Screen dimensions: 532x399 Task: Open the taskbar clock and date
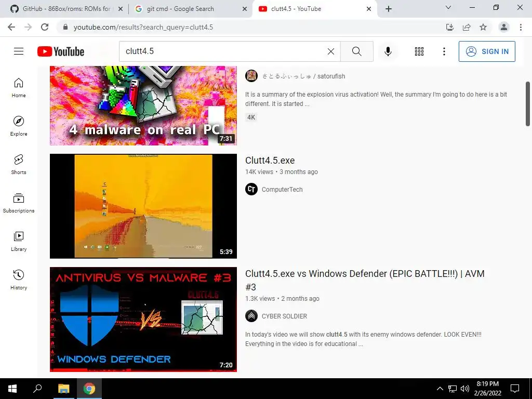[x=487, y=389]
